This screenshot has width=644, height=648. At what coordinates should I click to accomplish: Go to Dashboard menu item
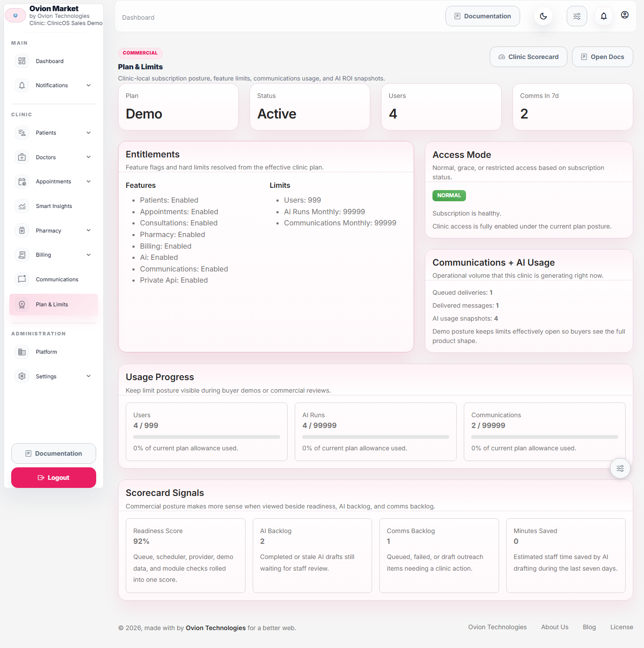tap(54, 61)
